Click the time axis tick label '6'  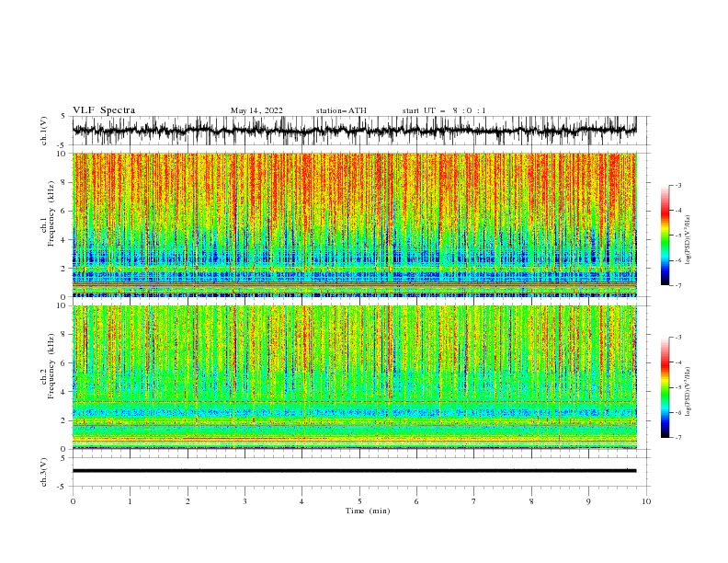tap(416, 501)
